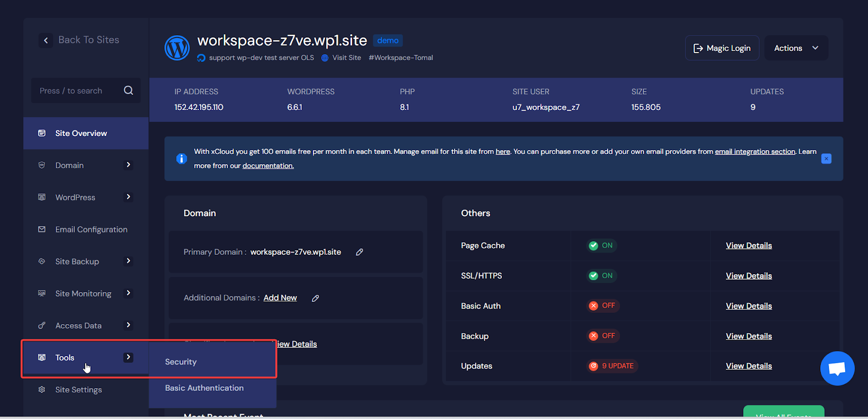Screen dimensions: 868x419
Task: Click the Domain shield icon in sidebar
Action: pos(42,165)
